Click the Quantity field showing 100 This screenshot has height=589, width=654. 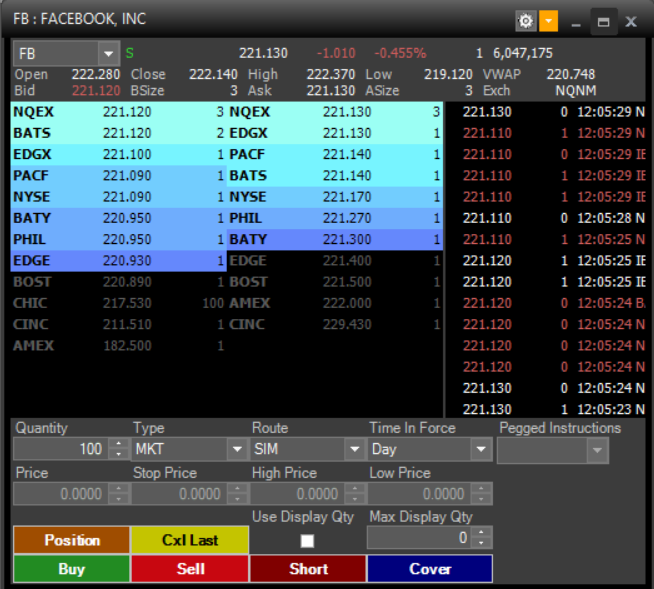point(61,449)
